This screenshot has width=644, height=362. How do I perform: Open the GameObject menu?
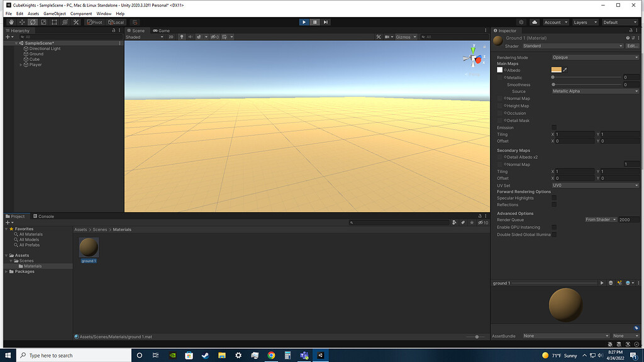55,13
